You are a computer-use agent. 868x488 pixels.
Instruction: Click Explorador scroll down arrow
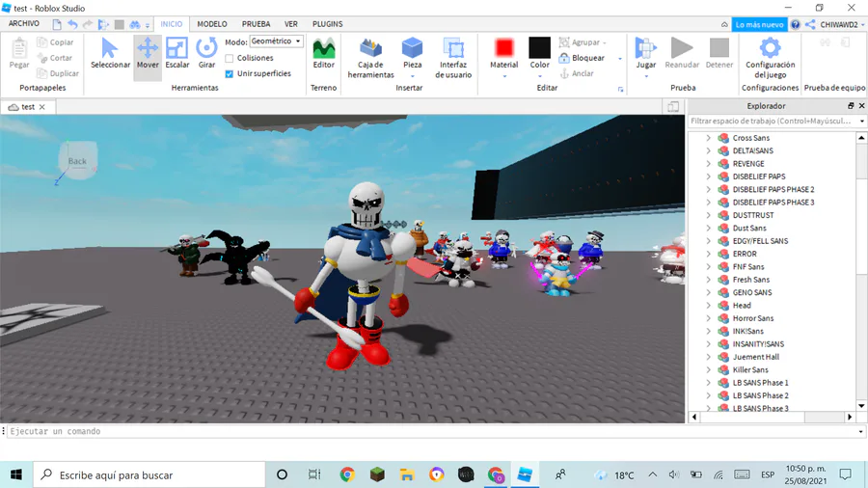point(861,405)
